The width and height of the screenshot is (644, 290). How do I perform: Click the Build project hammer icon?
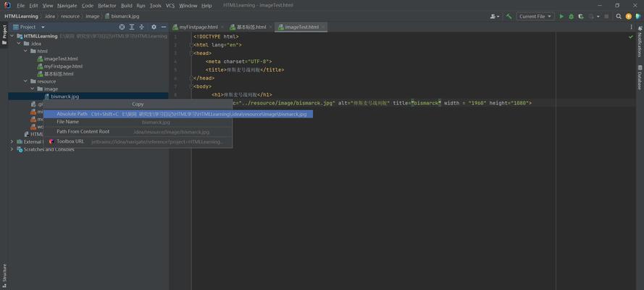[509, 17]
